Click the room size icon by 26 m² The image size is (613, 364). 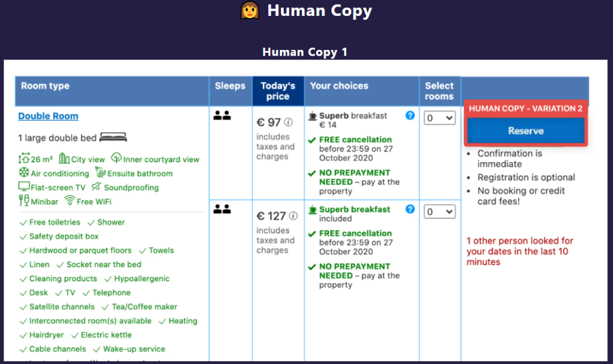point(23,159)
